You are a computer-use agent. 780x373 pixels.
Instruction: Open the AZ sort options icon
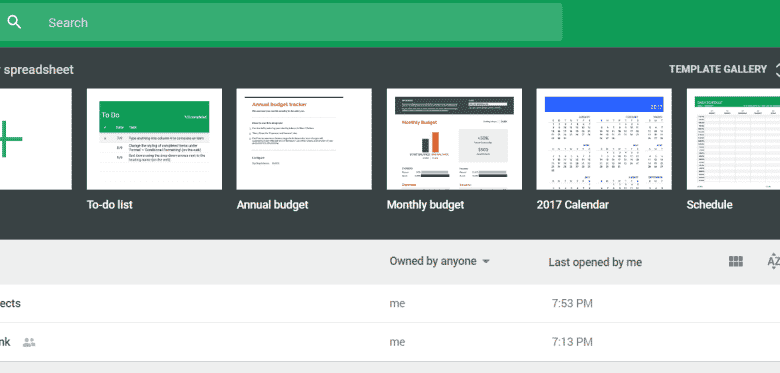(x=774, y=262)
